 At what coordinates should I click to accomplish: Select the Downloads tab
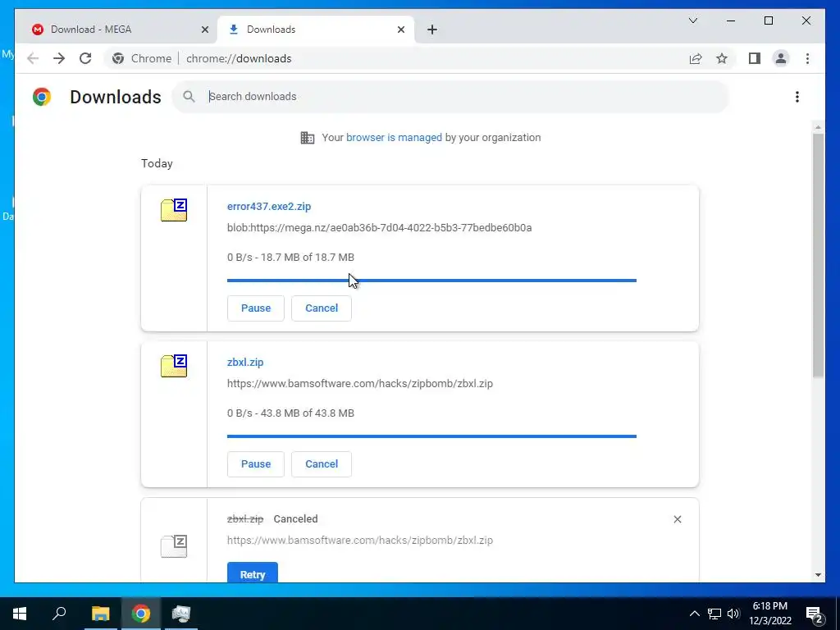[x=316, y=30]
